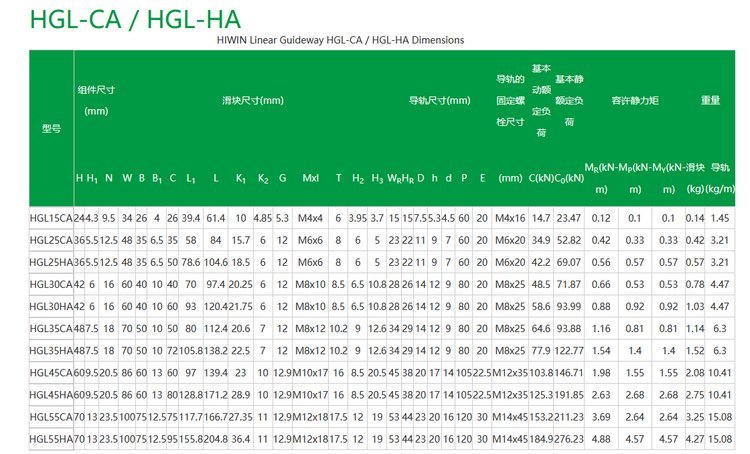
Task: Click the HIWIN Linear Guideway Dimensions subtitle
Action: [x=340, y=40]
